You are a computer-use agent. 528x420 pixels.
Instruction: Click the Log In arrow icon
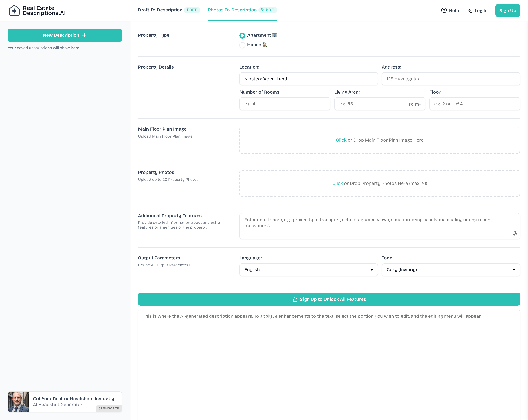click(x=470, y=10)
